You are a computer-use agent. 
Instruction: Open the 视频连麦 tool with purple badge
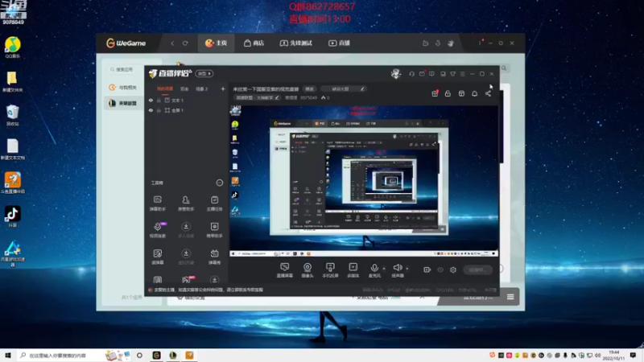(158, 230)
